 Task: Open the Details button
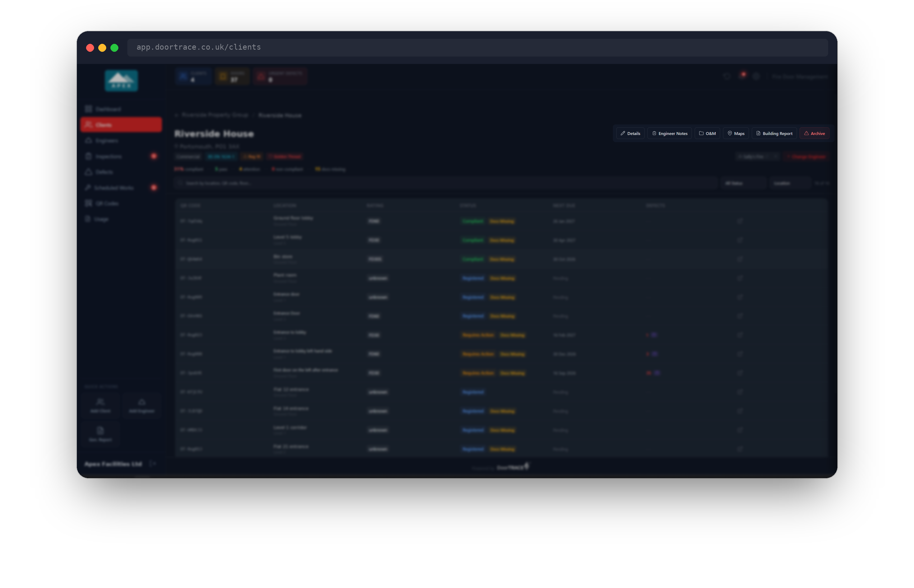click(630, 133)
